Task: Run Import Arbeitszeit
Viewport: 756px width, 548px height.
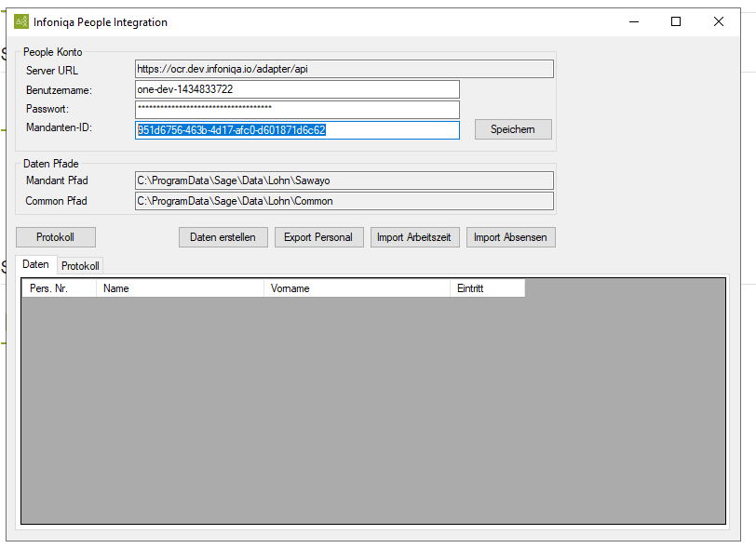Action: coord(414,237)
